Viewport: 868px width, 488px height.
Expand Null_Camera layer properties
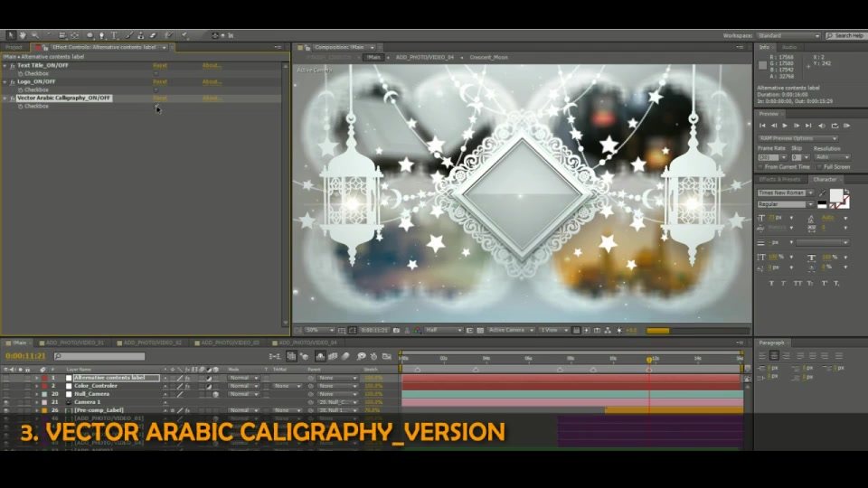click(36, 395)
